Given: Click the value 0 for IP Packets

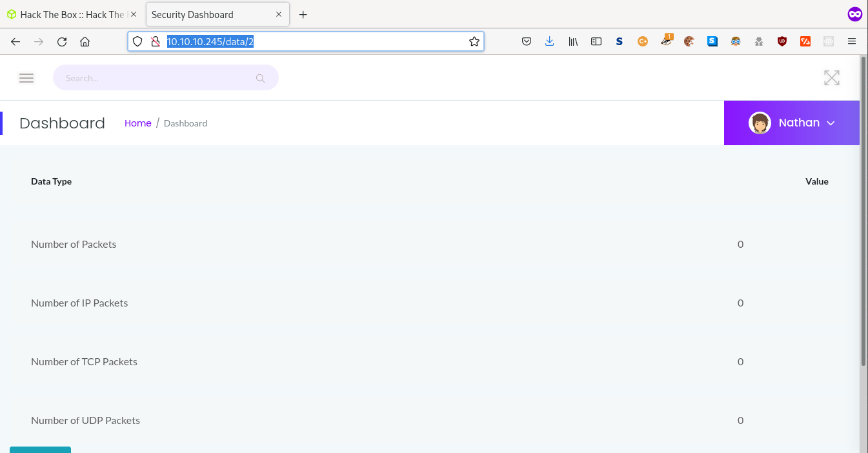Looking at the screenshot, I should 740,303.
